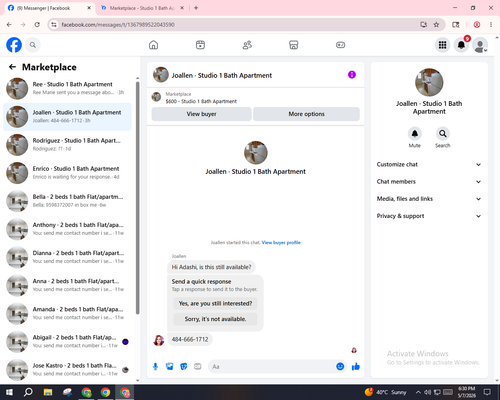Open Dianna - 2 beds 1 bath chat
The image size is (500, 400).
click(67, 257)
